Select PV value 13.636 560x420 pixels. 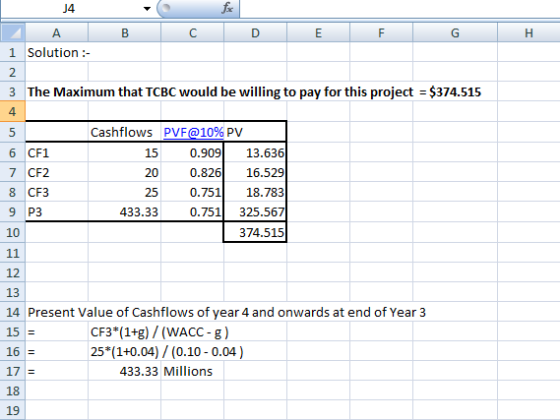tap(255, 153)
